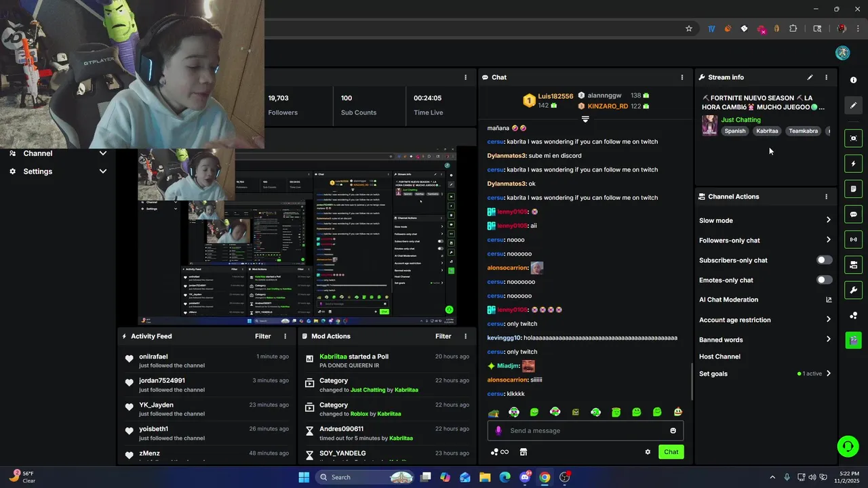
Task: Expand Banned words list
Action: click(828, 340)
